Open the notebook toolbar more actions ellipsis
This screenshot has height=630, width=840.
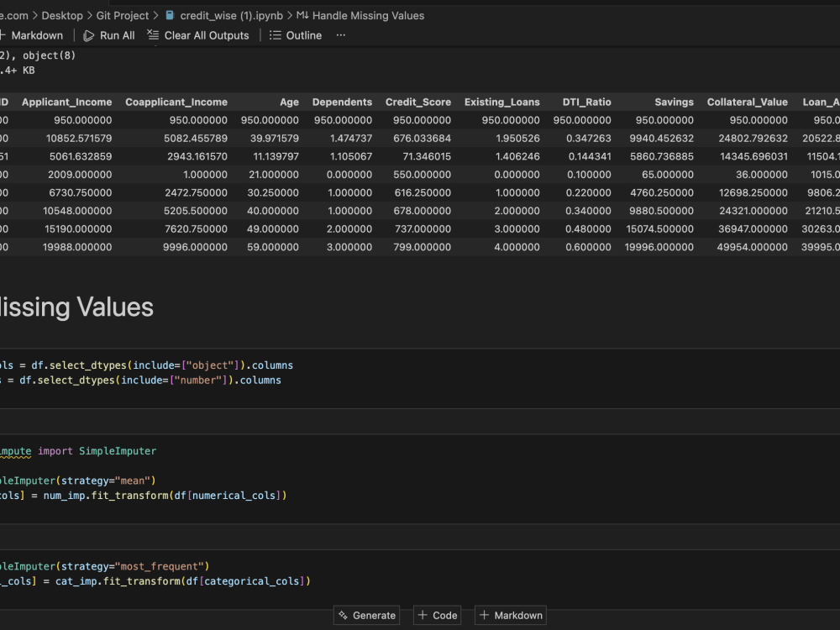[x=341, y=35]
